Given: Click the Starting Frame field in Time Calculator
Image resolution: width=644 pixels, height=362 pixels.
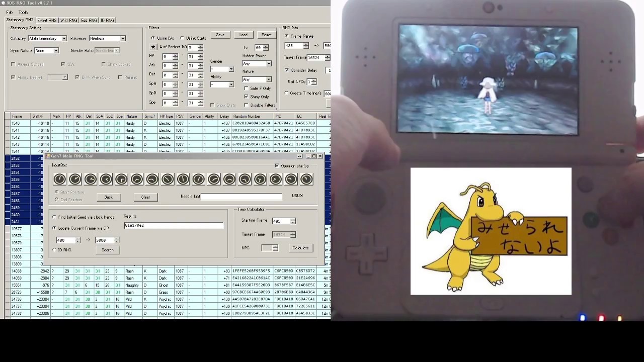Looking at the screenshot, I should pos(284,221).
